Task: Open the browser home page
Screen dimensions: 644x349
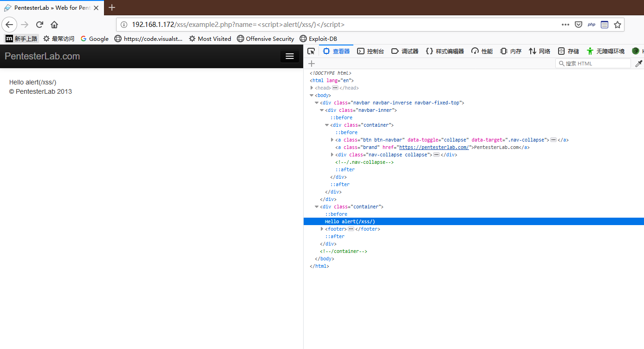Action: tap(54, 25)
